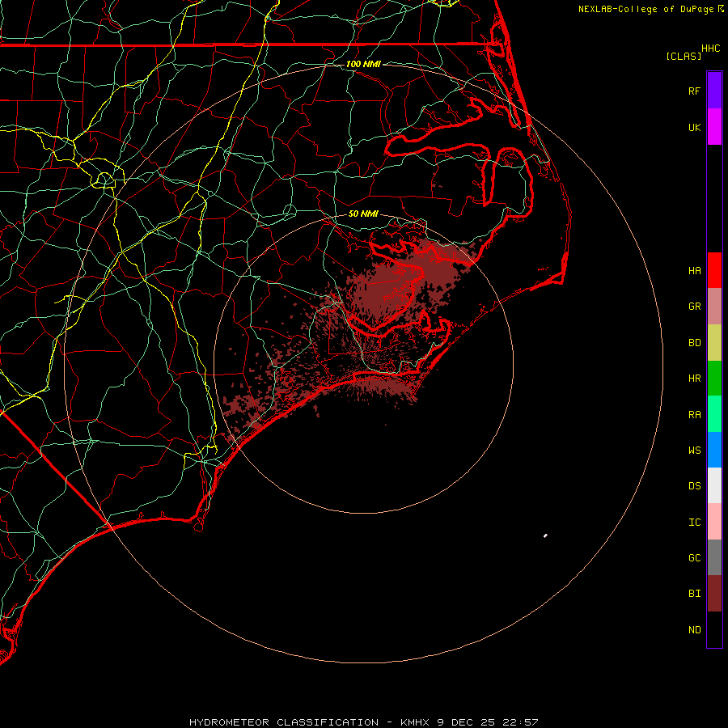Click the UK legend label

pyautogui.click(x=694, y=127)
